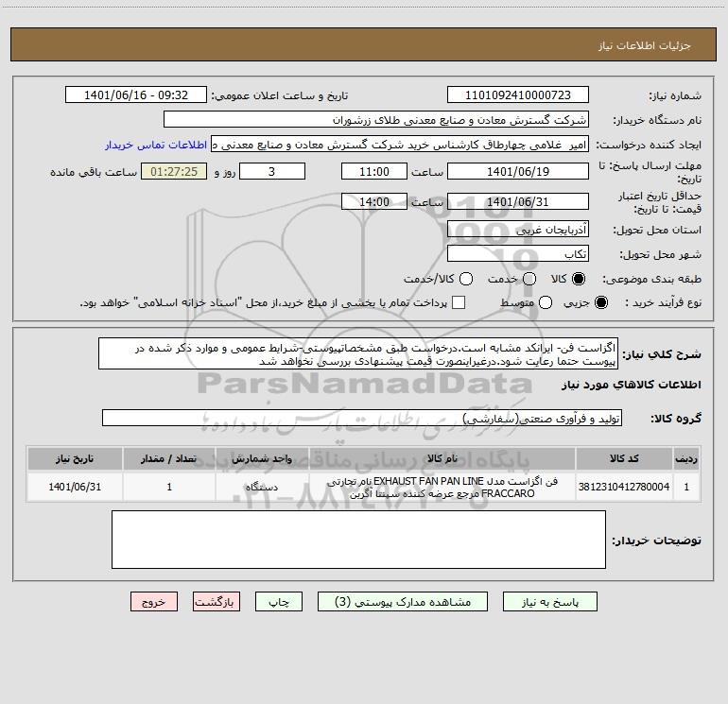Click the چاپ print button

[279, 602]
